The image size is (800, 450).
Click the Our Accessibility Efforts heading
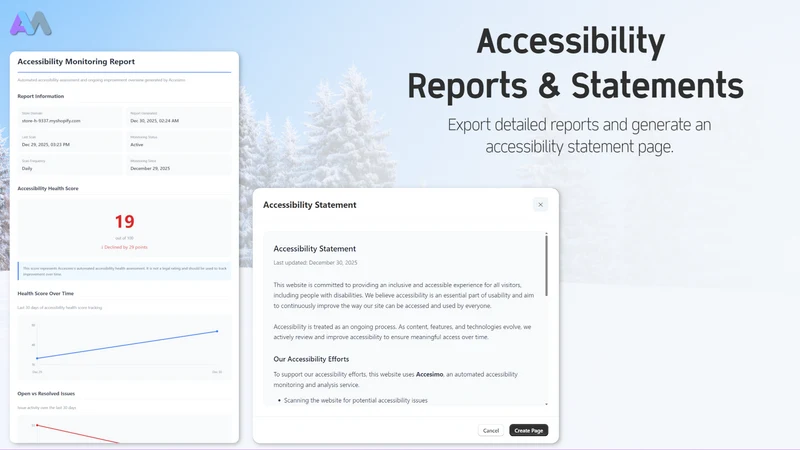(x=311, y=359)
